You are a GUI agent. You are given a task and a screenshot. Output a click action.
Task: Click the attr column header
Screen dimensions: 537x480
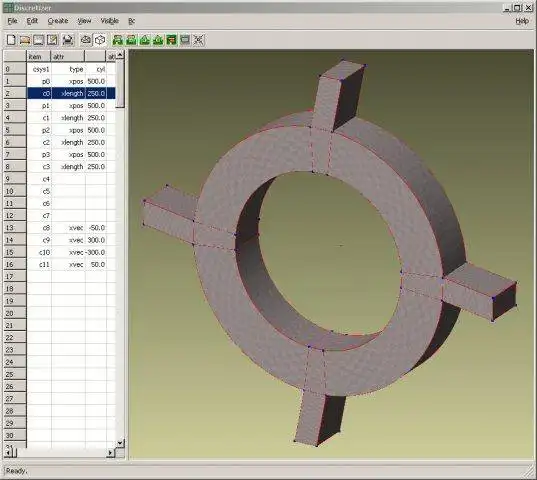(67, 56)
